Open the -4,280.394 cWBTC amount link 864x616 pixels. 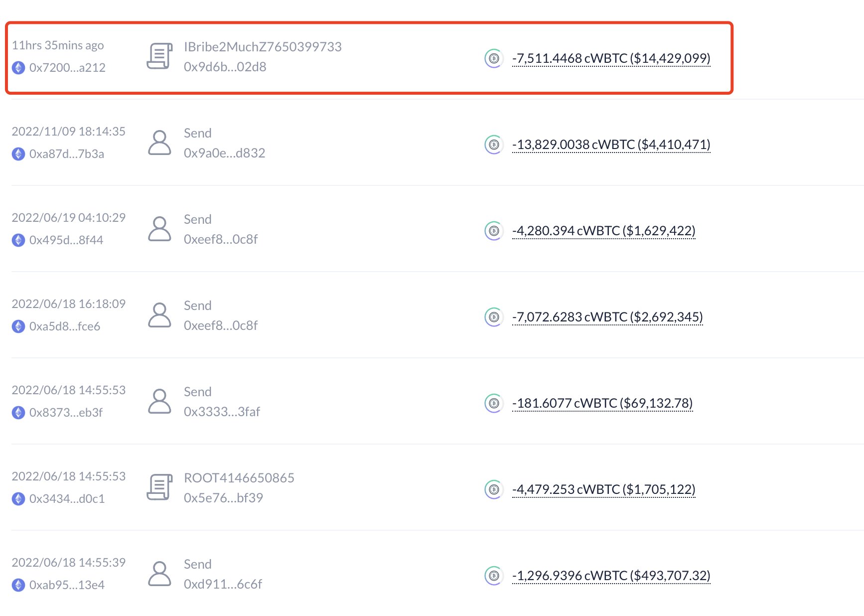(x=603, y=231)
